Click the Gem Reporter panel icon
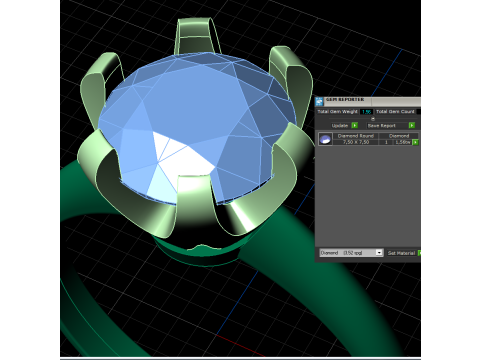The width and height of the screenshot is (480, 360). pyautogui.click(x=319, y=101)
